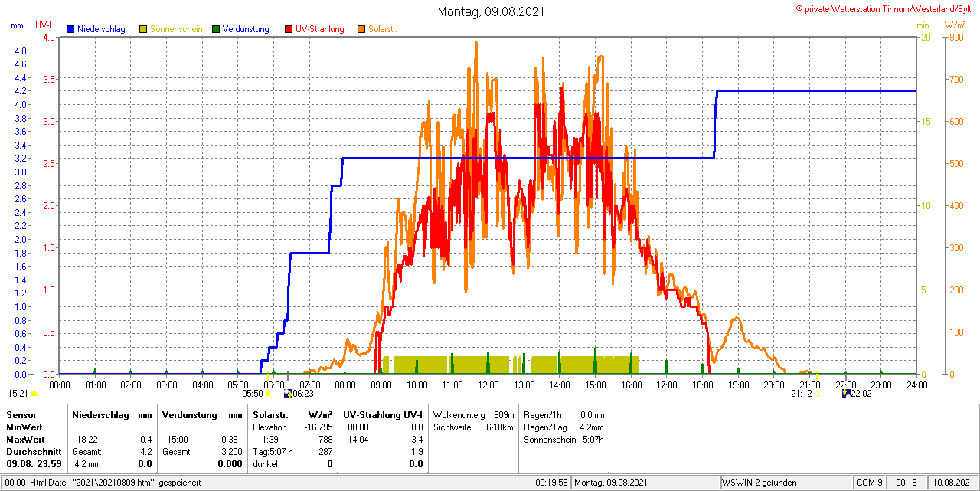Click the moon icon next to 06:23

point(288,393)
